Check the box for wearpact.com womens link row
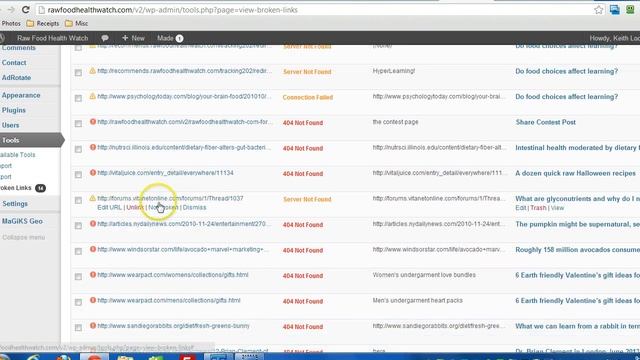 (x=78, y=277)
